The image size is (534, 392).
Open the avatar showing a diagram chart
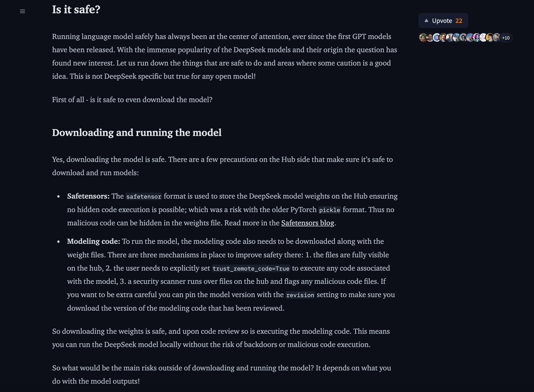coord(483,37)
